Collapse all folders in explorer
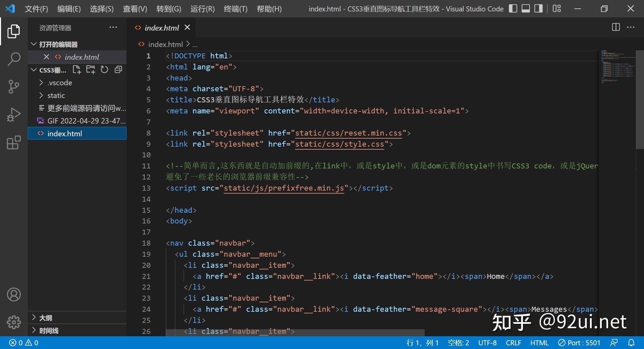Viewport: 644px width, 349px height. (118, 69)
